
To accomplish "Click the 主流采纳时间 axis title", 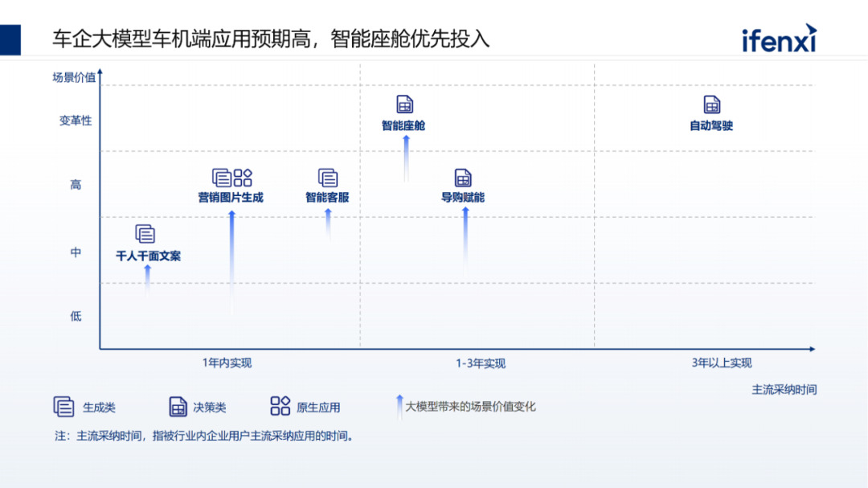I will (784, 389).
